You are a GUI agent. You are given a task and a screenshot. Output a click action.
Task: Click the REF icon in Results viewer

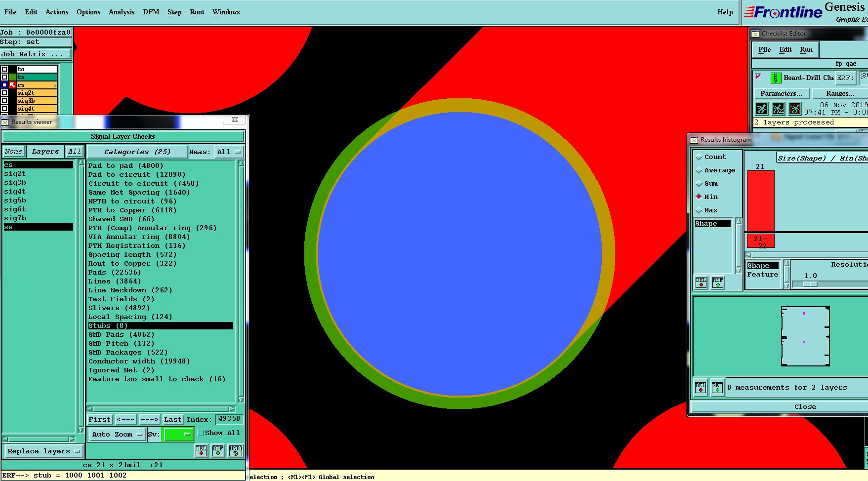(218, 451)
